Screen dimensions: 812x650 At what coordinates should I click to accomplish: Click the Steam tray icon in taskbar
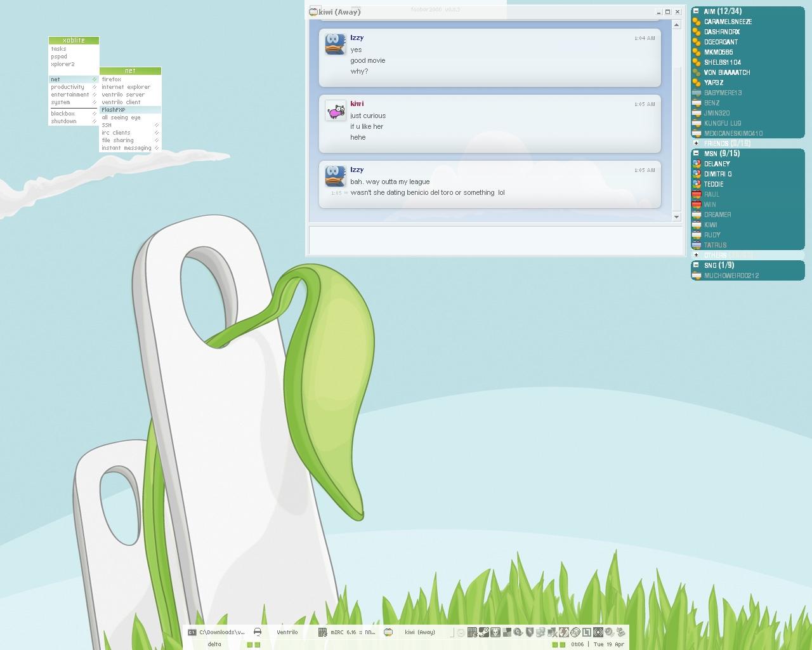pyautogui.click(x=483, y=632)
